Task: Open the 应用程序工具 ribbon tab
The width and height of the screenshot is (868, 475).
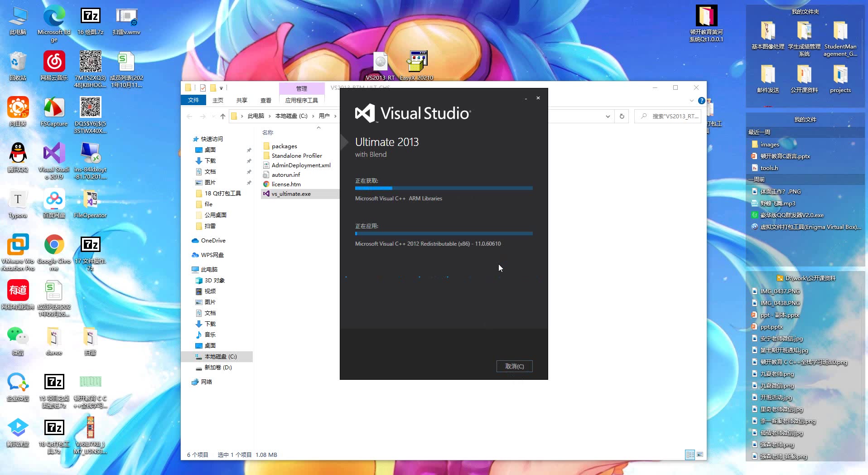Action: (x=302, y=100)
